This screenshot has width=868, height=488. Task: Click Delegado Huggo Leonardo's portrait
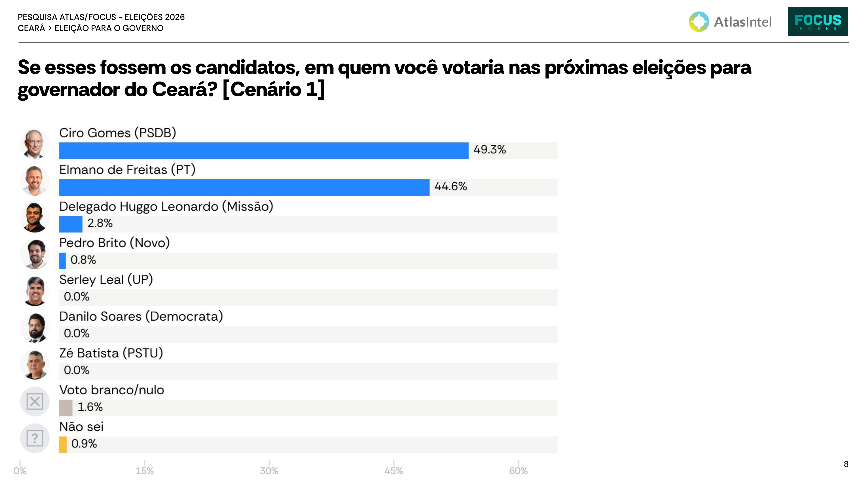[x=35, y=218]
